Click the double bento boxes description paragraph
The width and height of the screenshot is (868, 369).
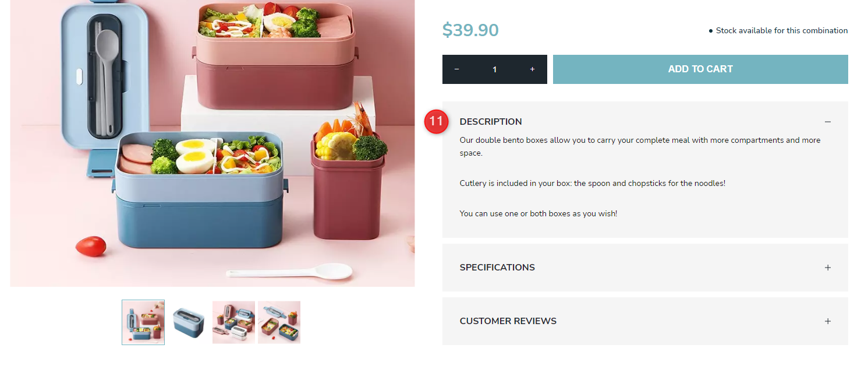coord(640,146)
